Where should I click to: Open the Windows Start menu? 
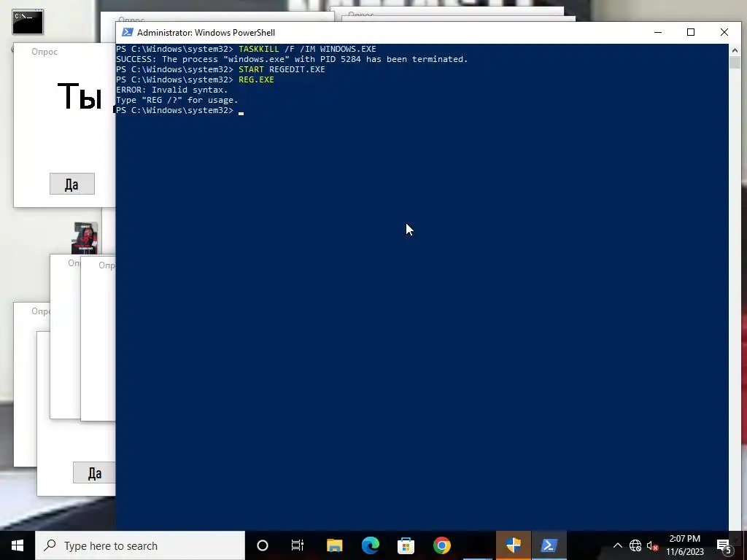[18, 545]
